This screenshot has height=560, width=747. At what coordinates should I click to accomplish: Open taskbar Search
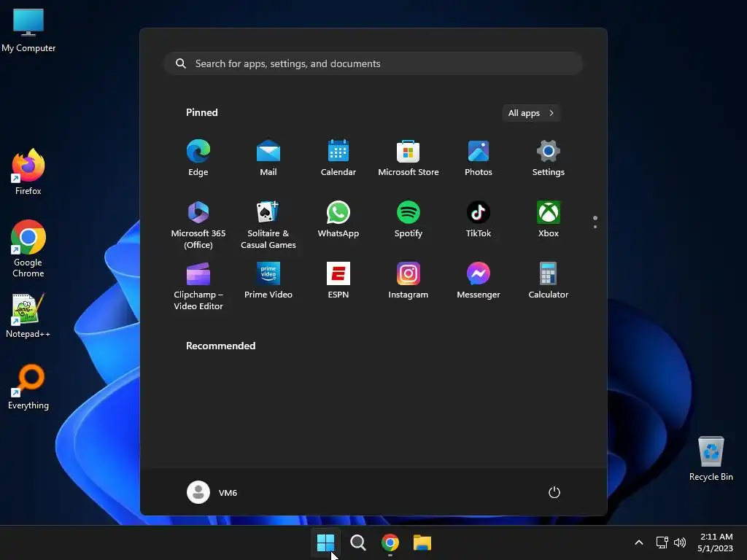(357, 542)
